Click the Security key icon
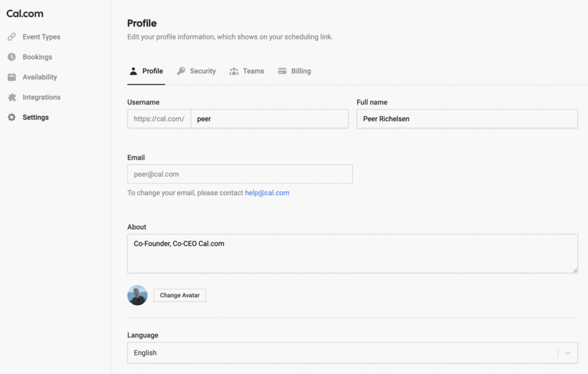 [181, 71]
